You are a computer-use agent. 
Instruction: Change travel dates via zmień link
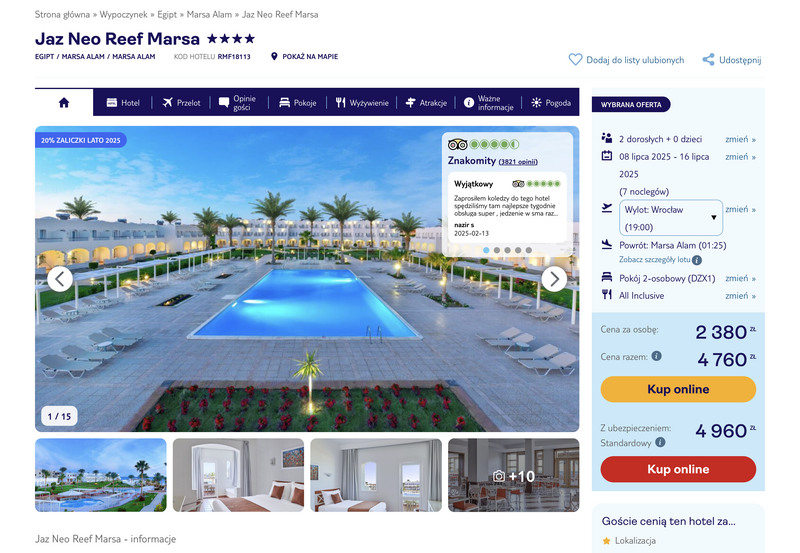coord(740,157)
